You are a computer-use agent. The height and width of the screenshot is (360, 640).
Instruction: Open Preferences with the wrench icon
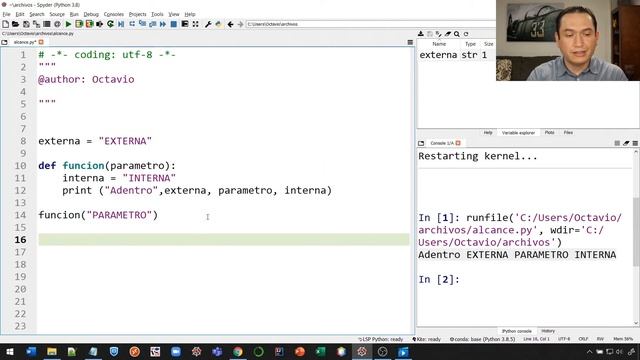[x=208, y=24]
